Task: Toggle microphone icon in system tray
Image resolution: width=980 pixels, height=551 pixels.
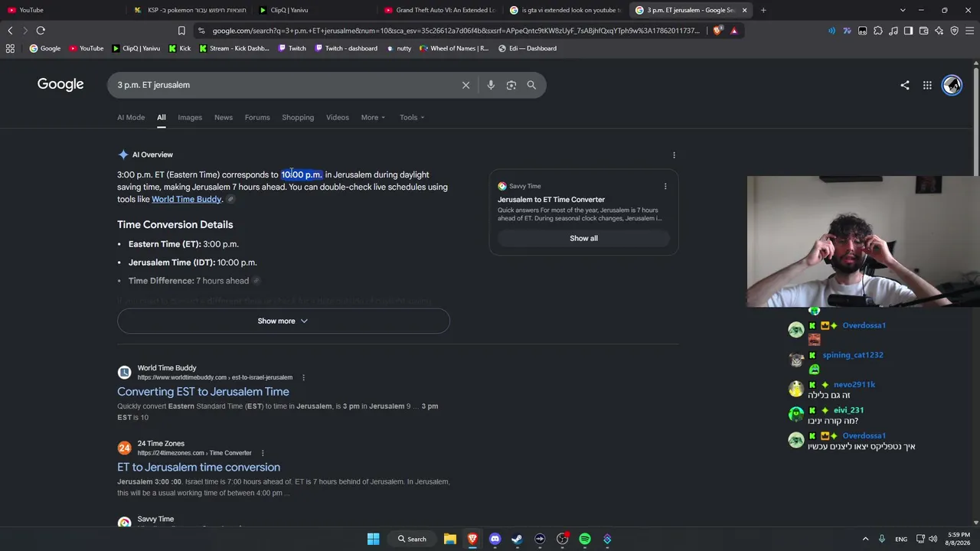Action: pyautogui.click(x=882, y=539)
